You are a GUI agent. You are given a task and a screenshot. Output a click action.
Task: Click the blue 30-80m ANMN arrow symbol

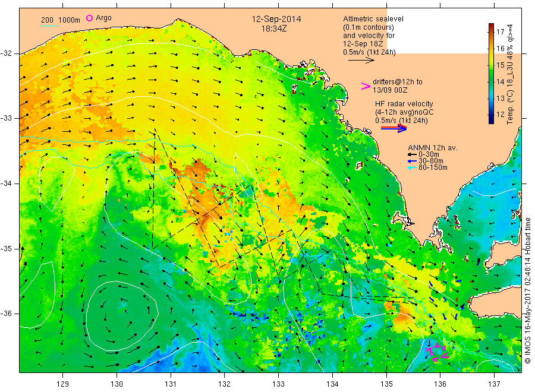tap(412, 161)
